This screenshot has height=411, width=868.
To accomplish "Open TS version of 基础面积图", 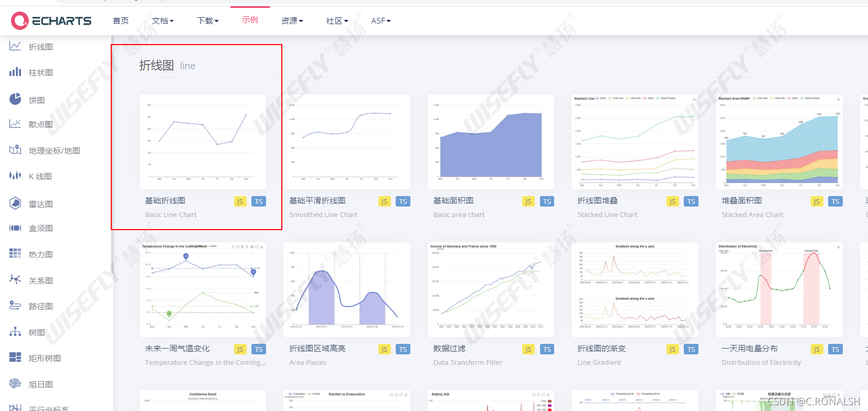I will [x=547, y=201].
